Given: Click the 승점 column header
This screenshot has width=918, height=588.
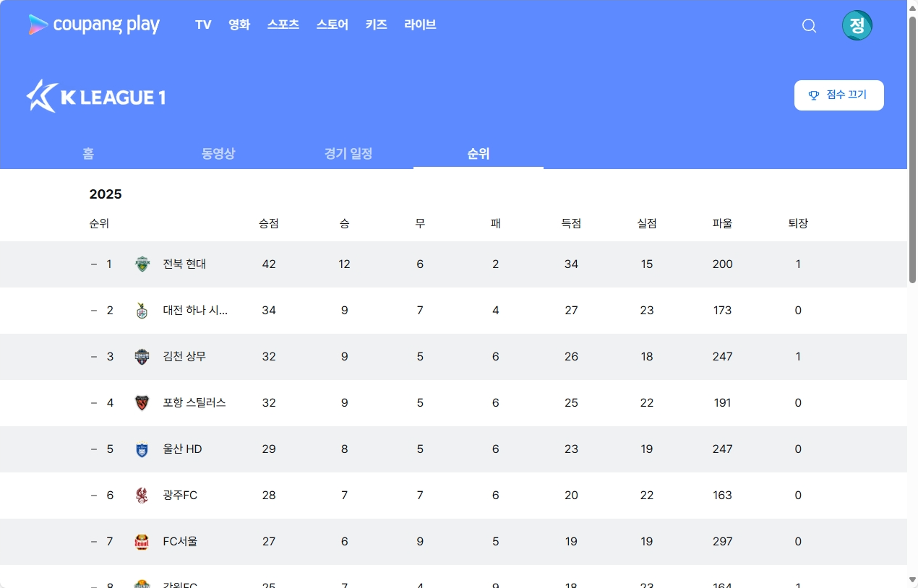Looking at the screenshot, I should pyautogui.click(x=269, y=224).
